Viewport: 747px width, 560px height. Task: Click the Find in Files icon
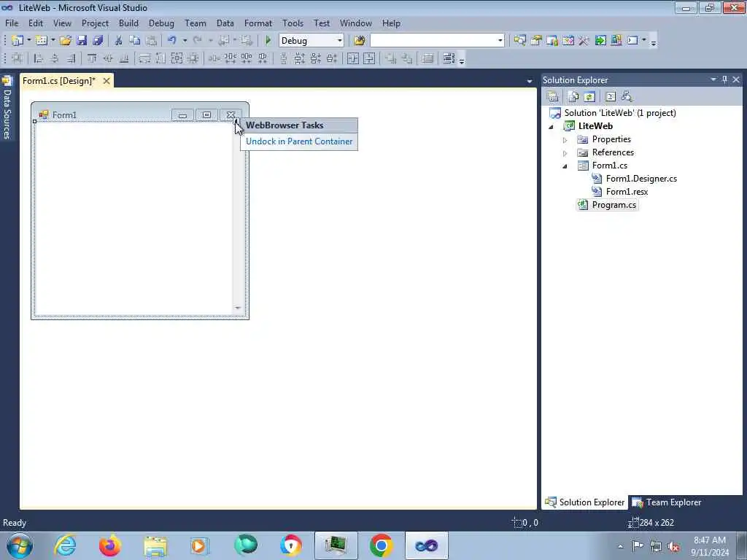tap(360, 41)
